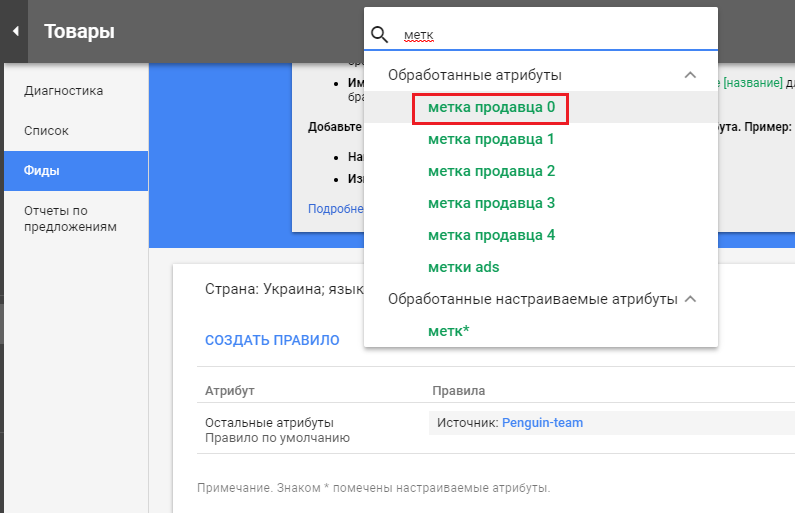This screenshot has width=795, height=513.
Task: Select метка продавца 1 option
Action: pos(490,139)
